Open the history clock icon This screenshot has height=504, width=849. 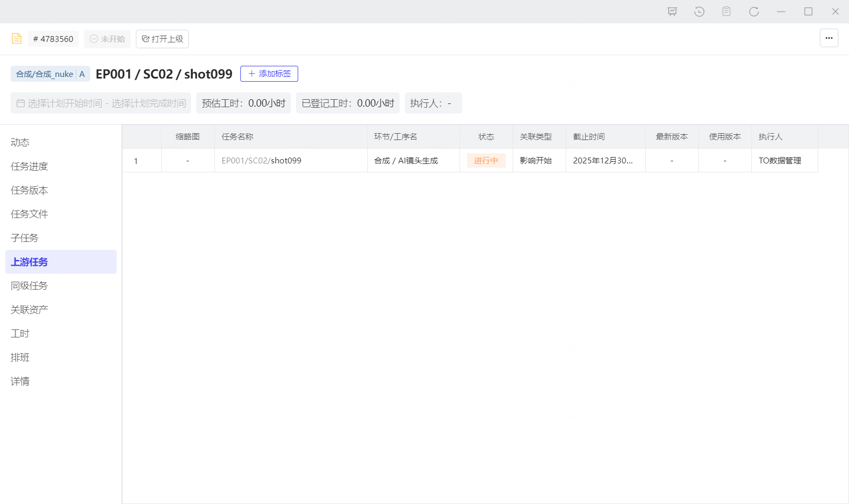699,12
